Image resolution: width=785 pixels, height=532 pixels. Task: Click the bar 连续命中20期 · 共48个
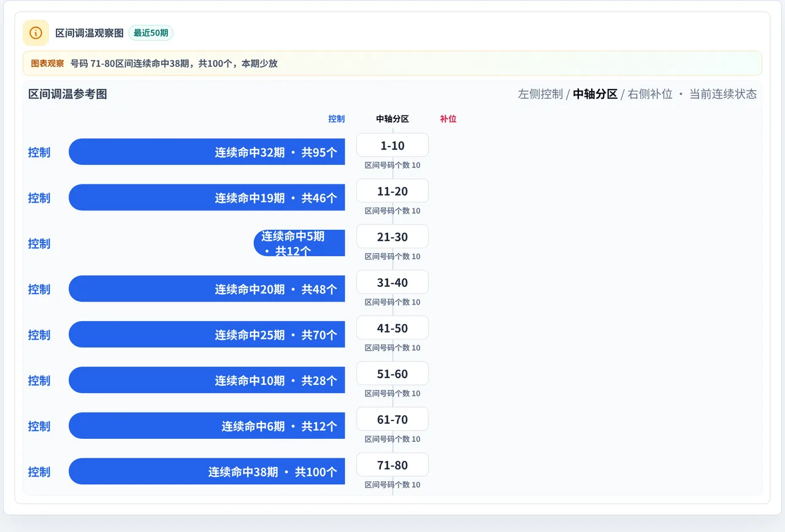click(207, 289)
